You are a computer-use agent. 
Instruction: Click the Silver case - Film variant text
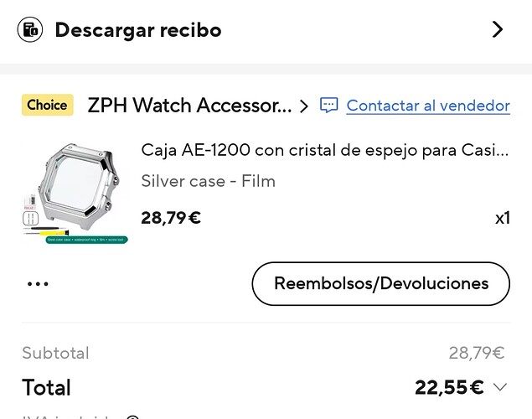[208, 181]
